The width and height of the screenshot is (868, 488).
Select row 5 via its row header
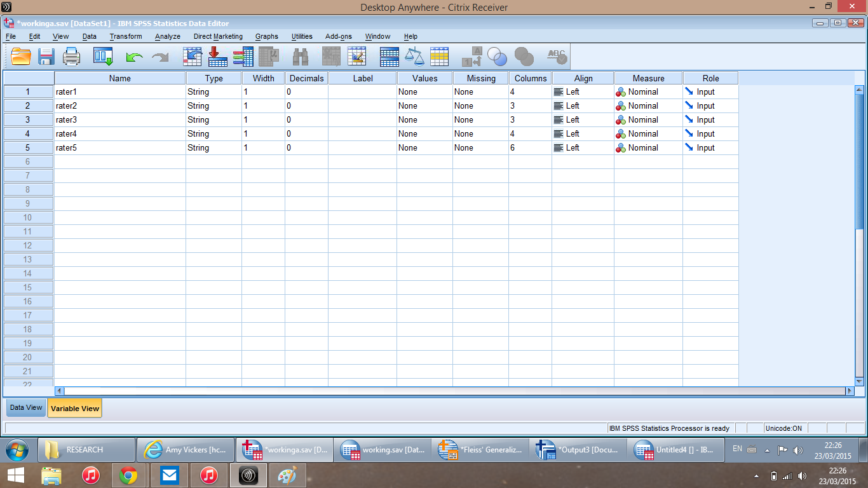pos(28,148)
